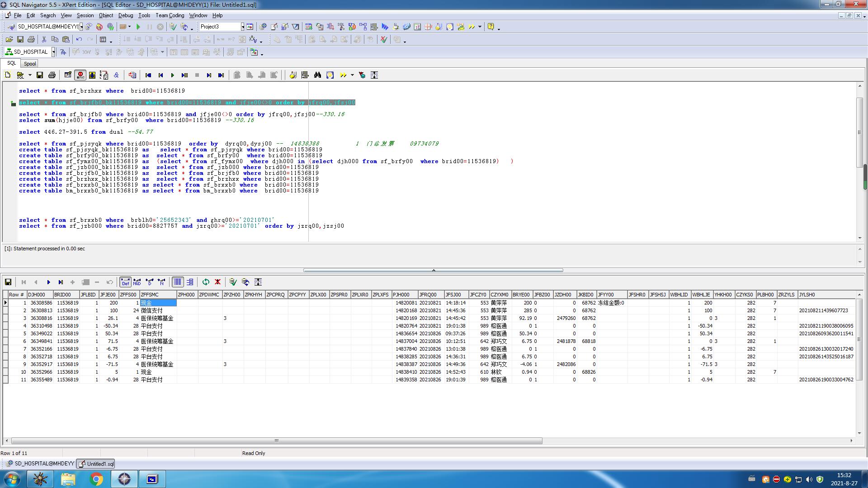Click the Untitled1.sql window button
This screenshot has width=868, height=488.
tap(96, 464)
